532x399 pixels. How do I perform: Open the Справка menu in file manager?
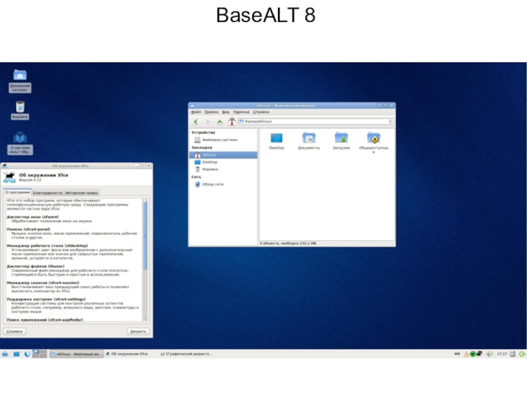[261, 112]
